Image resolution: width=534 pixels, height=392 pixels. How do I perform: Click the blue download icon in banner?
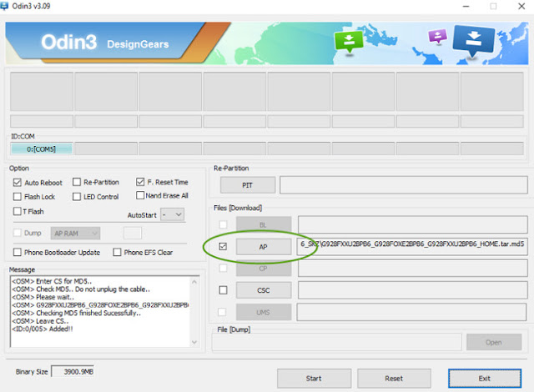click(473, 41)
